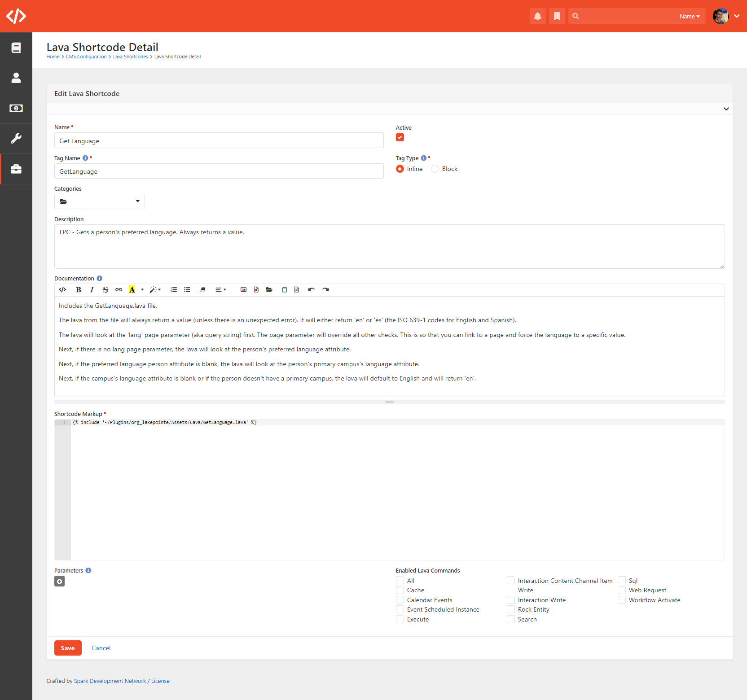The width and height of the screenshot is (747, 700).
Task: Open the paragraph alignment dropdown
Action: (221, 290)
